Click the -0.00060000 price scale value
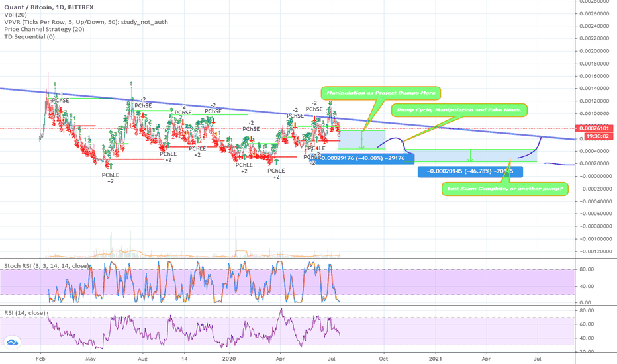Viewport: 617px width, 364px height. (596, 214)
